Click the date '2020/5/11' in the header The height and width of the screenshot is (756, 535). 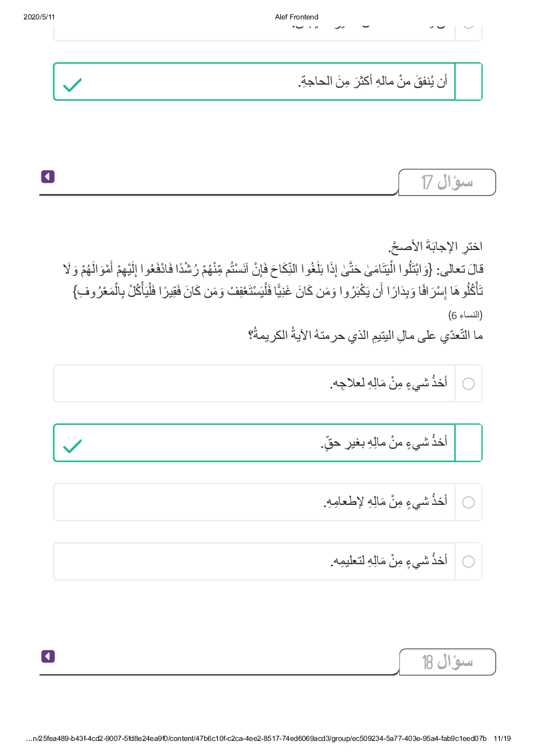coord(39,17)
